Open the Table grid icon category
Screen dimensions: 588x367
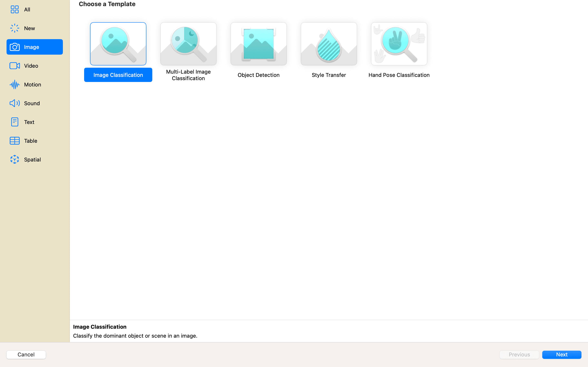14,141
